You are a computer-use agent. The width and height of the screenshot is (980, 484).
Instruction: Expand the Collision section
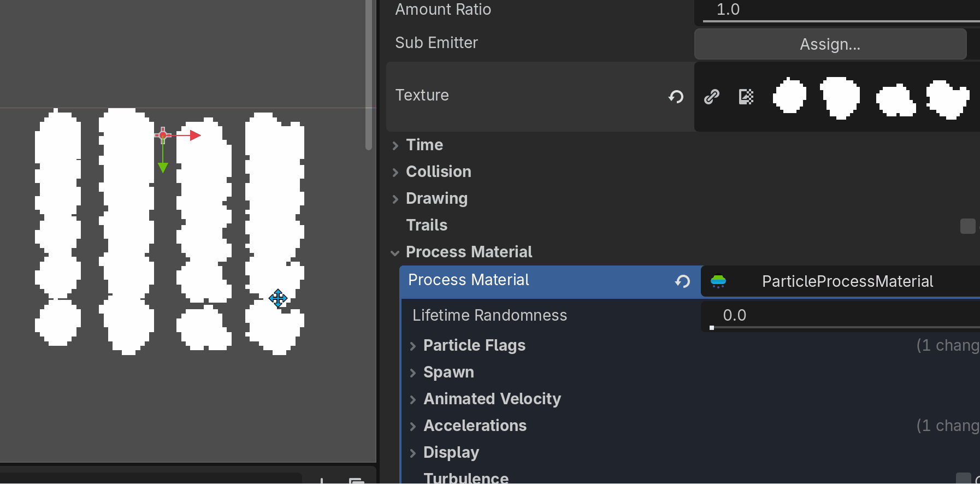395,172
